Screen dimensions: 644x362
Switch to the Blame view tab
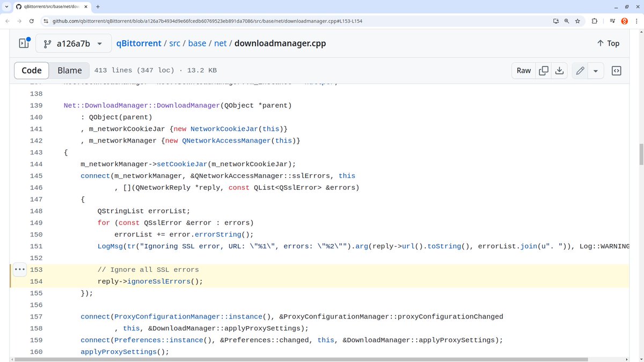(x=70, y=70)
